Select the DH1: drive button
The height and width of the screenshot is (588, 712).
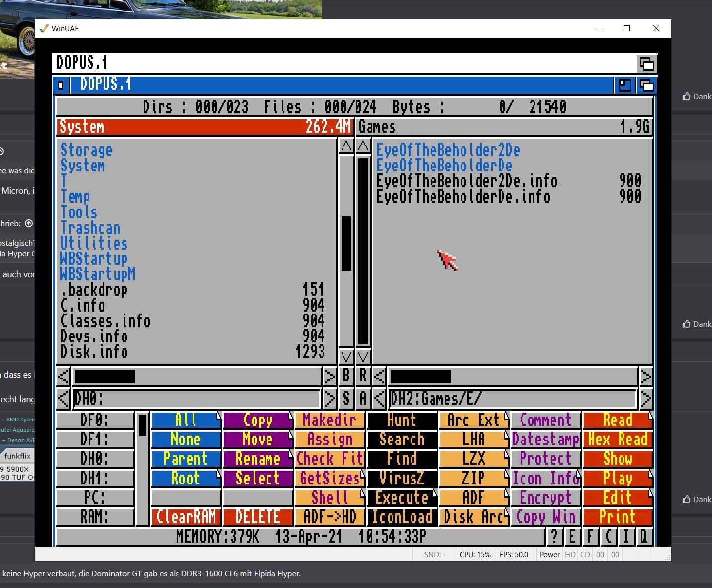click(x=95, y=478)
